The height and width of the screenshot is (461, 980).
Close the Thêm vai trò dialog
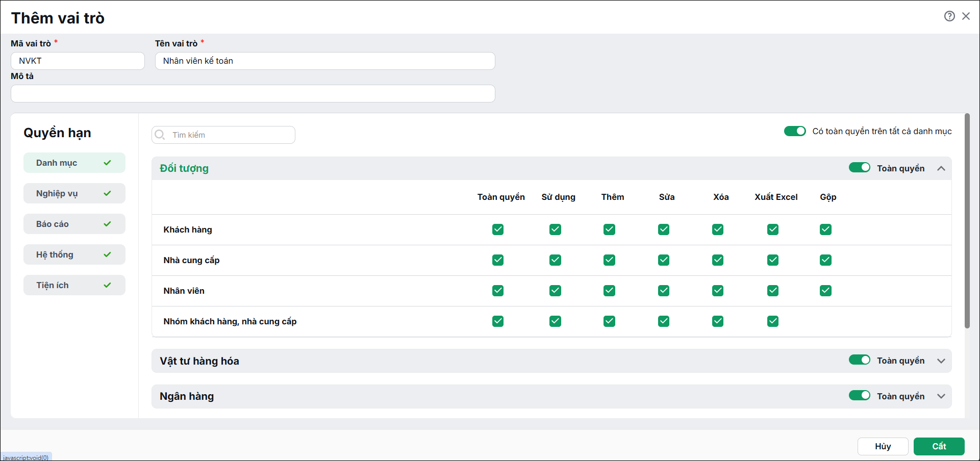click(x=966, y=16)
